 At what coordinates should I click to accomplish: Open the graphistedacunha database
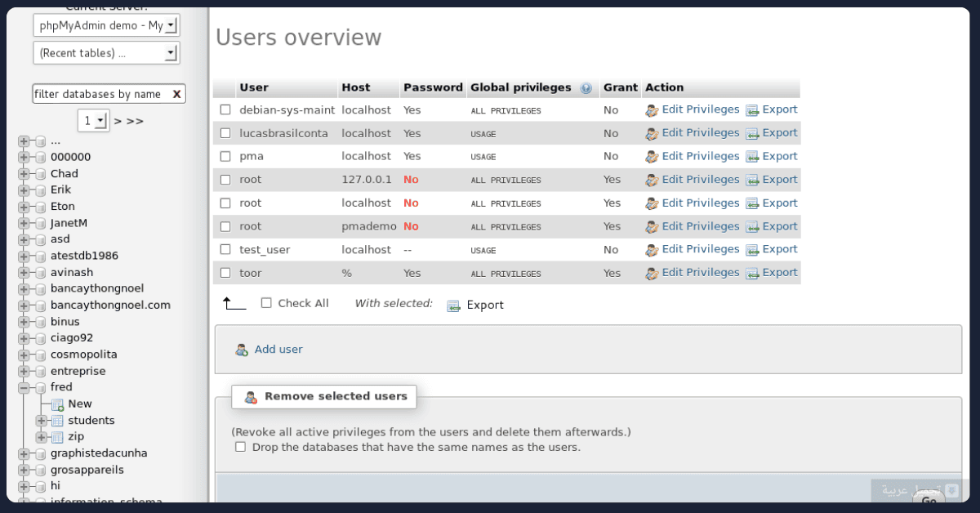point(99,453)
